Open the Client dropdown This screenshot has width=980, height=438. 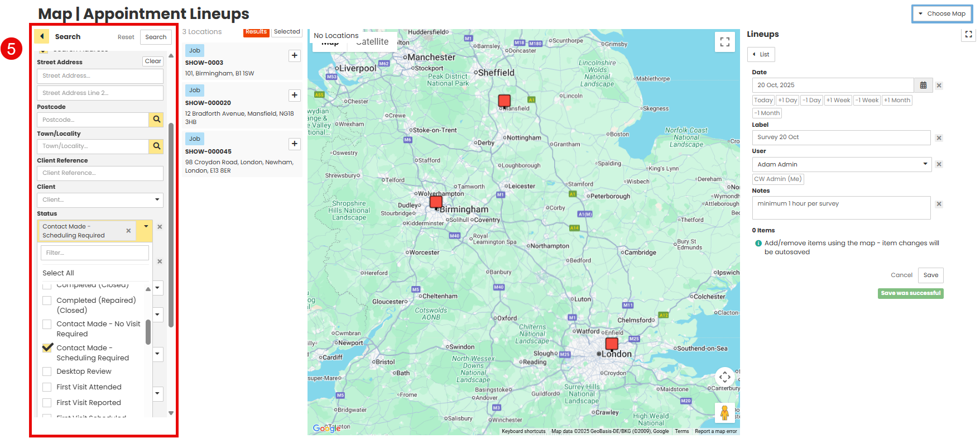pos(100,200)
